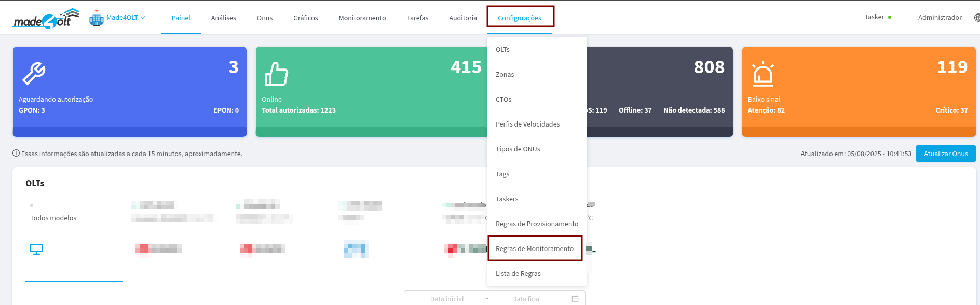This screenshot has width=980, height=305.
Task: Open the Configurações menu
Action: pyautogui.click(x=519, y=18)
